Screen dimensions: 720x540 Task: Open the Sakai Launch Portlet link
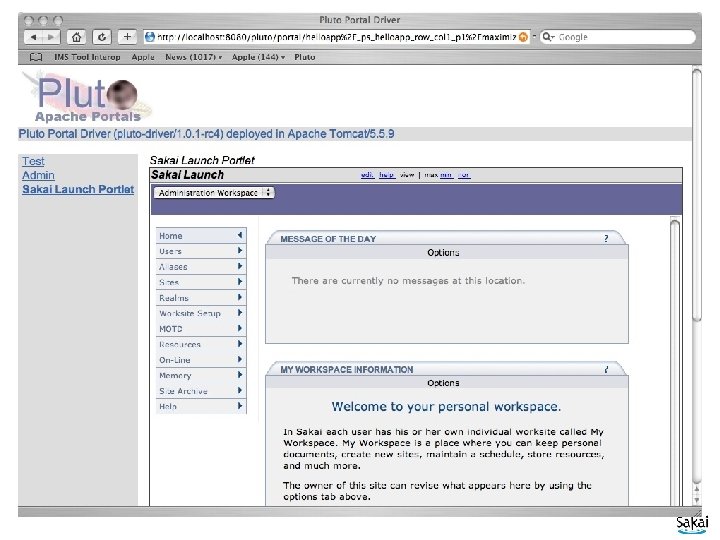pos(78,189)
